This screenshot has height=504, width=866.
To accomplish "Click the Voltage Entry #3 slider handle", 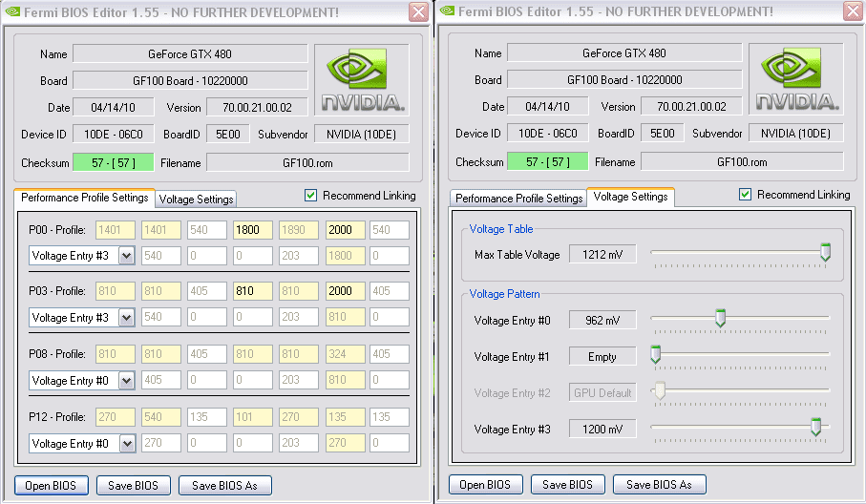I will pyautogui.click(x=815, y=426).
